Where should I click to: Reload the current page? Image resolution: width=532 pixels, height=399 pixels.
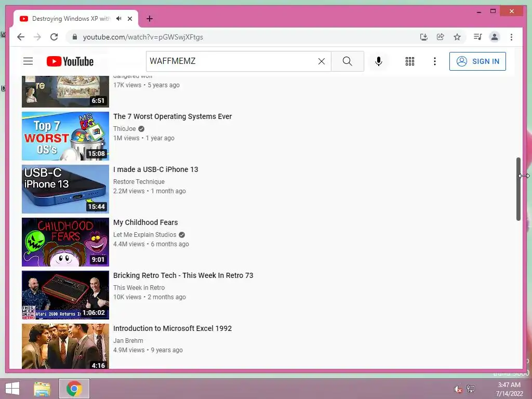point(54,37)
